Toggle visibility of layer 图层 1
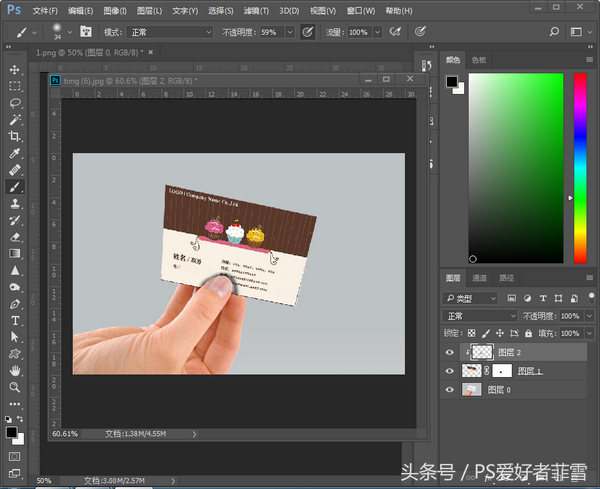Viewport: 600px width, 489px height. [x=452, y=371]
